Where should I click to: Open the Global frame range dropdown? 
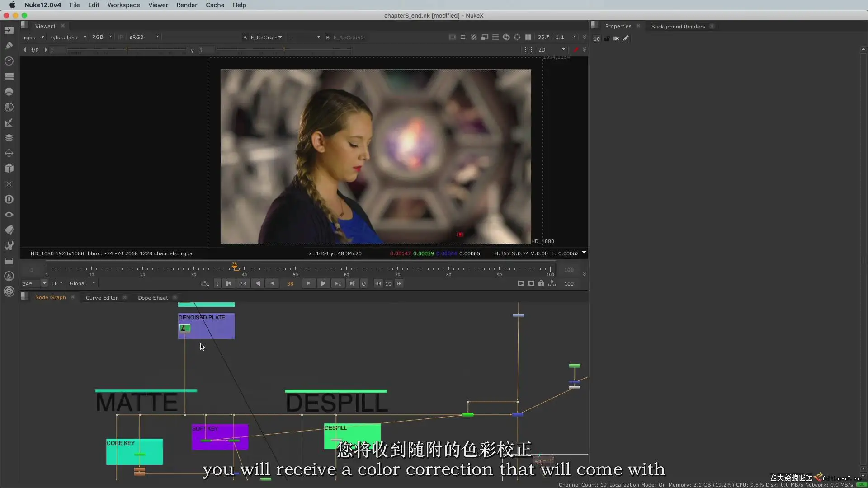pyautogui.click(x=82, y=283)
